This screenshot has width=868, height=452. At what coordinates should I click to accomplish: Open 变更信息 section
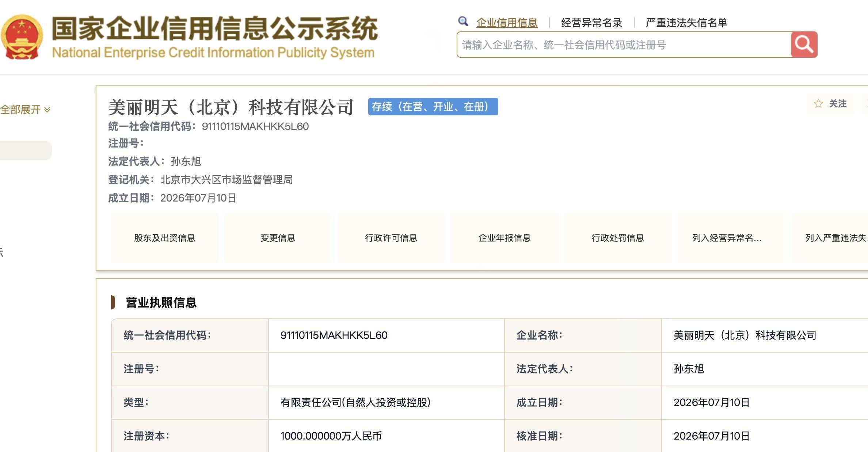tap(278, 238)
